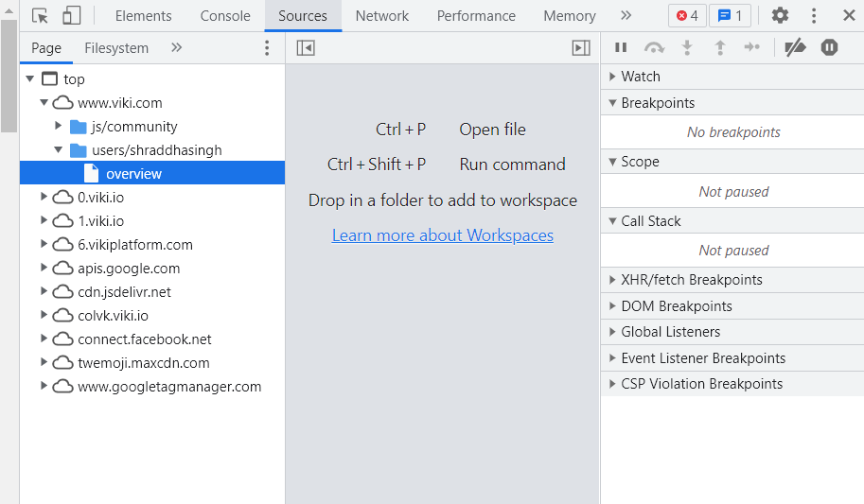The image size is (864, 504).
Task: Open the errors counter badge
Action: coord(687,16)
